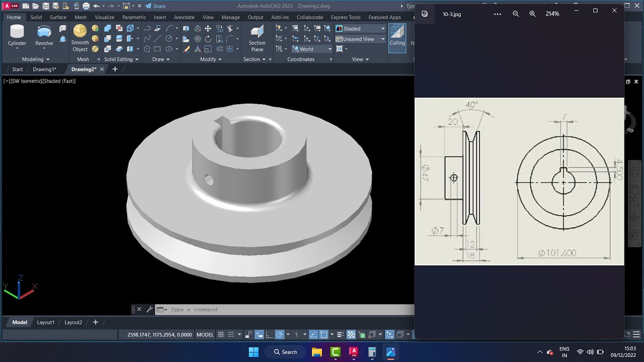Open the Start tab
644x362 pixels.
[x=18, y=69]
